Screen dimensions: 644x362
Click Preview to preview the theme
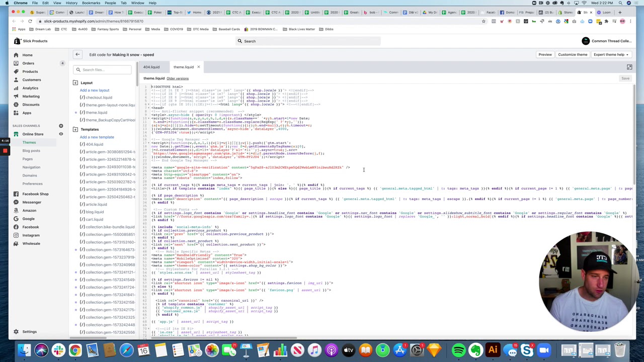(x=545, y=54)
